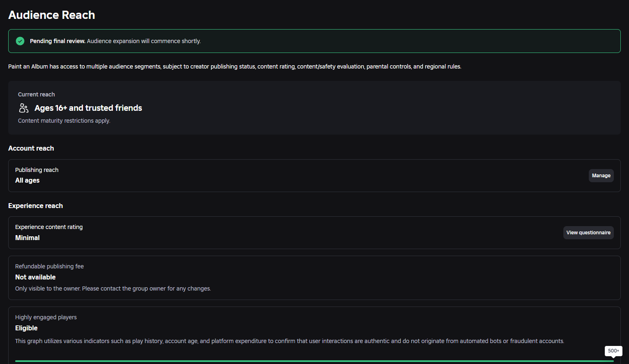Click the Pending final review banner text
The height and width of the screenshot is (364, 629).
pos(115,41)
